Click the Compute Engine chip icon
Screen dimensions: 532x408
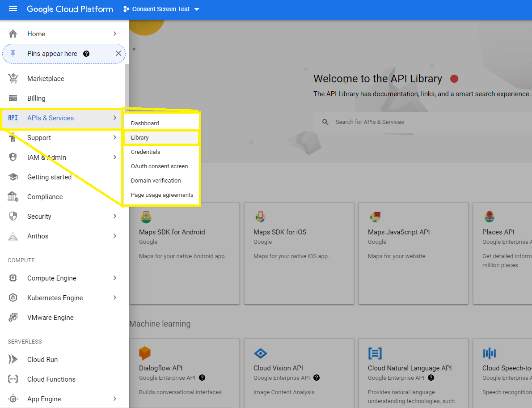[13, 278]
